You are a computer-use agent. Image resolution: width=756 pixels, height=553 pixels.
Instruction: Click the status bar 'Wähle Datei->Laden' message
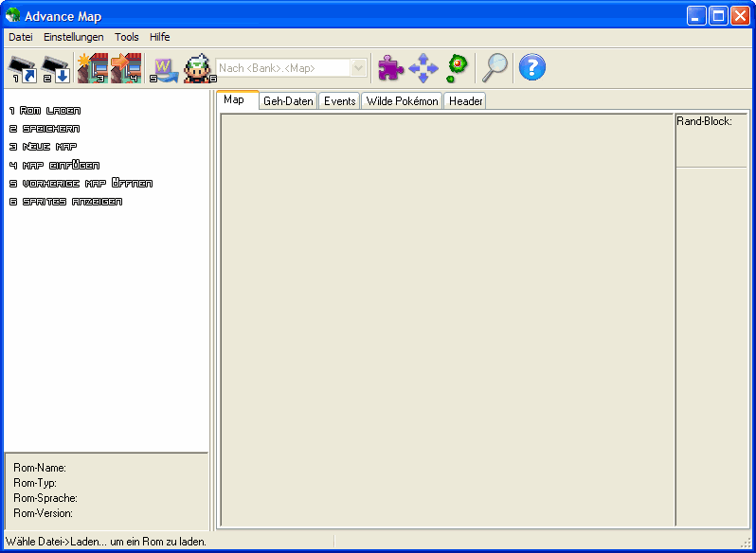106,542
